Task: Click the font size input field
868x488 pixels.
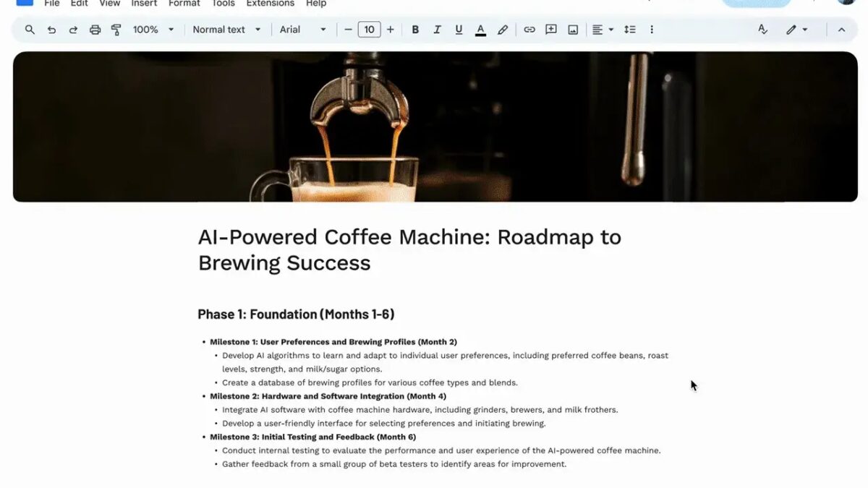Action: pos(369,30)
